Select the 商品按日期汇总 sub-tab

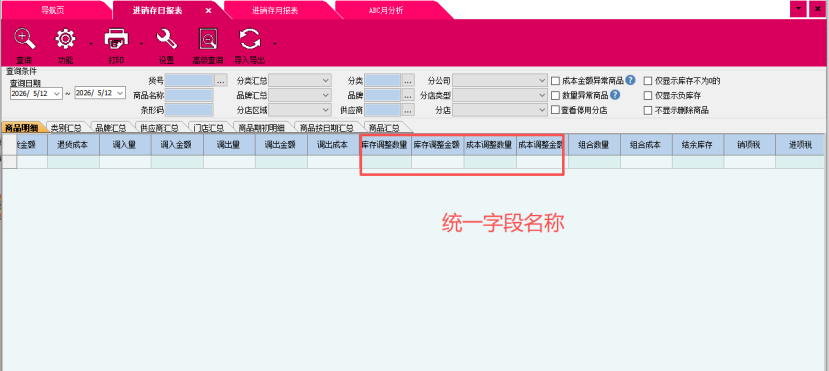pyautogui.click(x=327, y=127)
